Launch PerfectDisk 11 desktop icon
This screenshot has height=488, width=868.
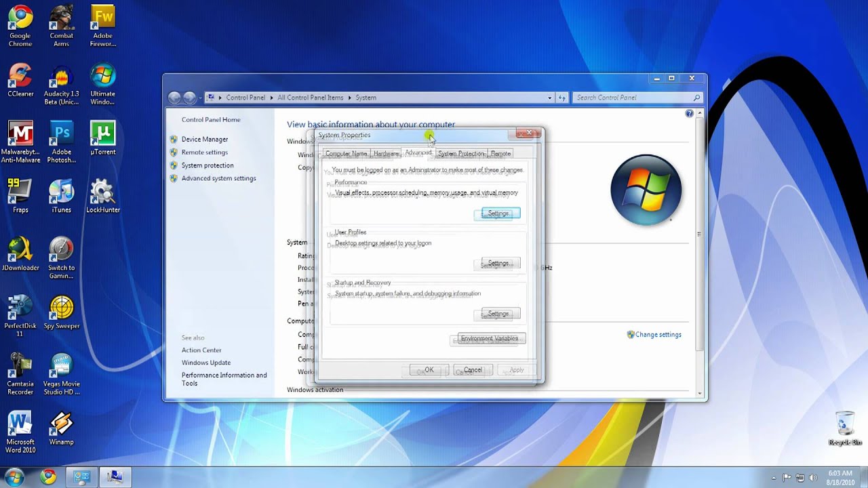(x=20, y=316)
